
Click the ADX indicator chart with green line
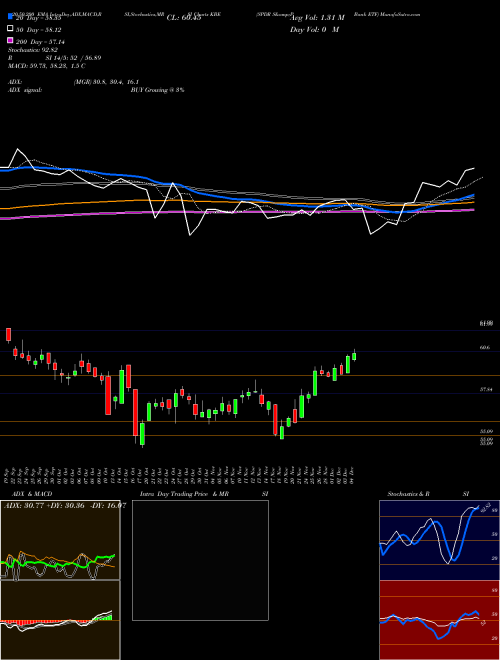[60, 540]
